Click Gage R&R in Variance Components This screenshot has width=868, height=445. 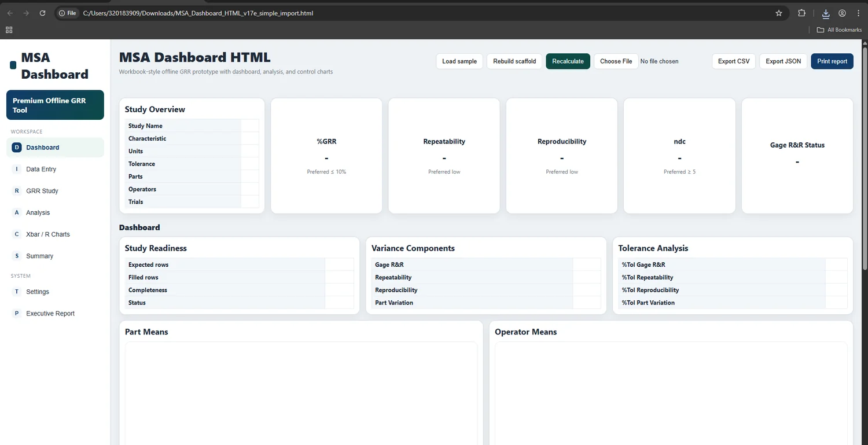coord(389,264)
